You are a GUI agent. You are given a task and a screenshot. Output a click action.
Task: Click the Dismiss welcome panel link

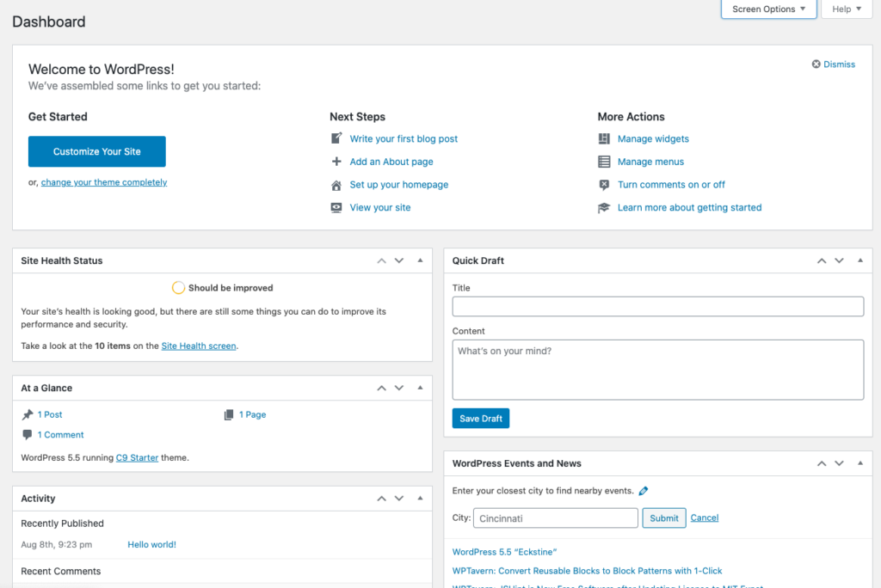[x=839, y=64]
